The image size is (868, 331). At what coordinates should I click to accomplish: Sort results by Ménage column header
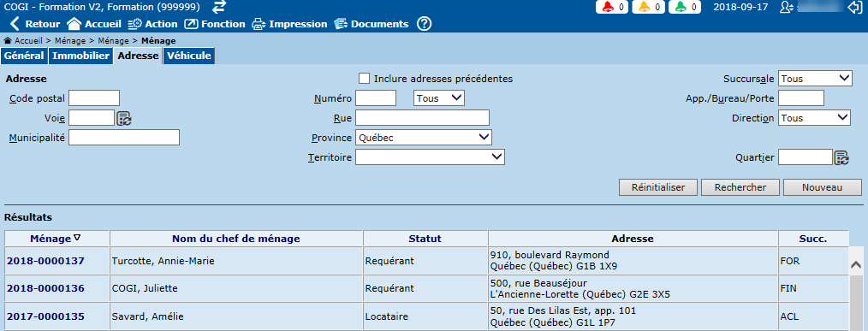click(51, 239)
